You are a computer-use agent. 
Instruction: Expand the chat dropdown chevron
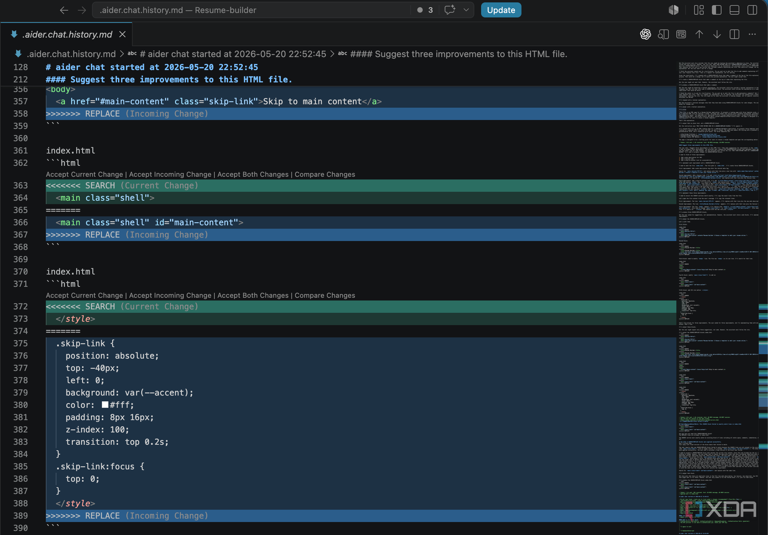(x=466, y=10)
